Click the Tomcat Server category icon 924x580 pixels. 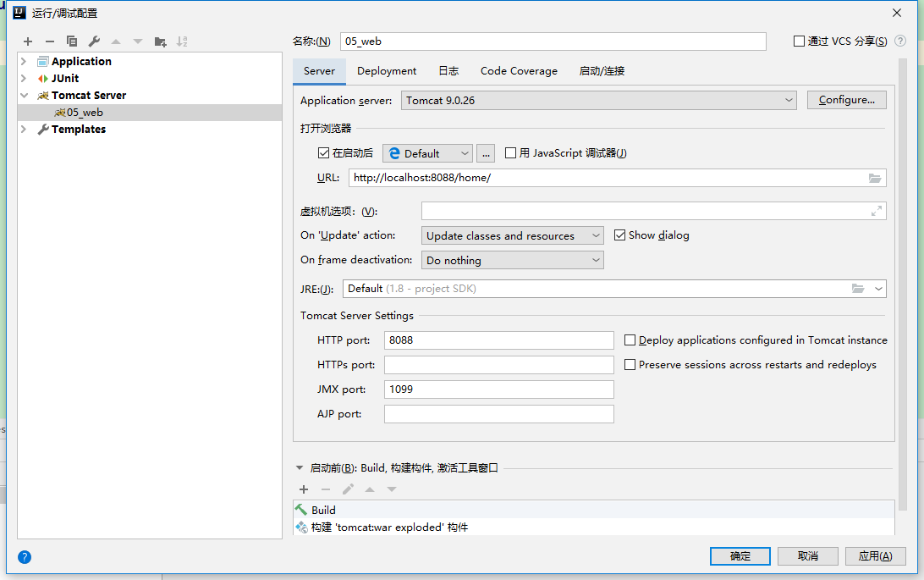[43, 96]
